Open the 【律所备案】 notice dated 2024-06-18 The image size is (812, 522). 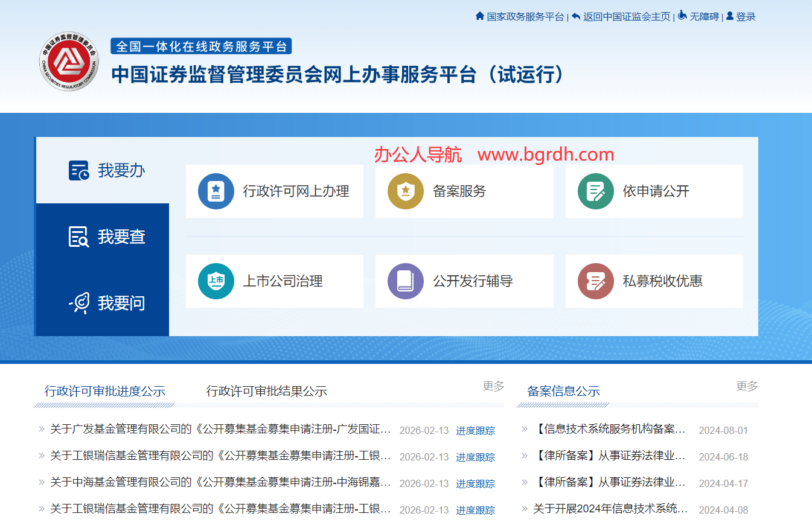point(610,456)
